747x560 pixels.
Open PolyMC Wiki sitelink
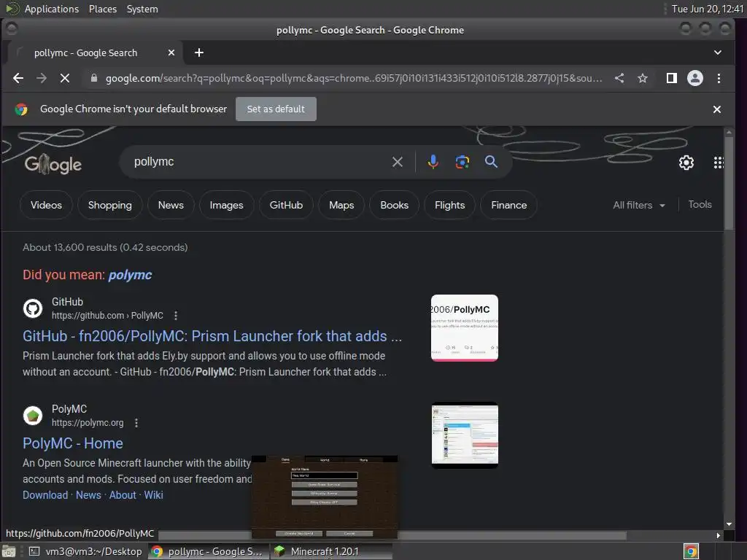pyautogui.click(x=153, y=495)
